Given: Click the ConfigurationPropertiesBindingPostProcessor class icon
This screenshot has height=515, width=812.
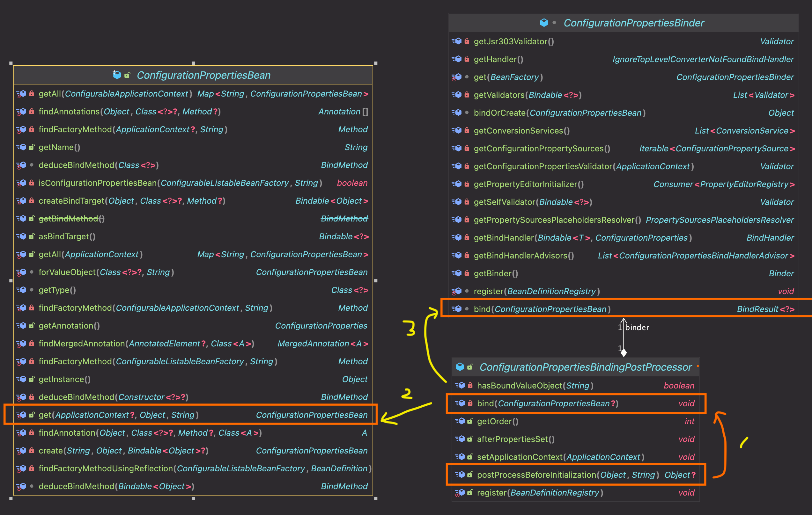Looking at the screenshot, I should point(460,367).
